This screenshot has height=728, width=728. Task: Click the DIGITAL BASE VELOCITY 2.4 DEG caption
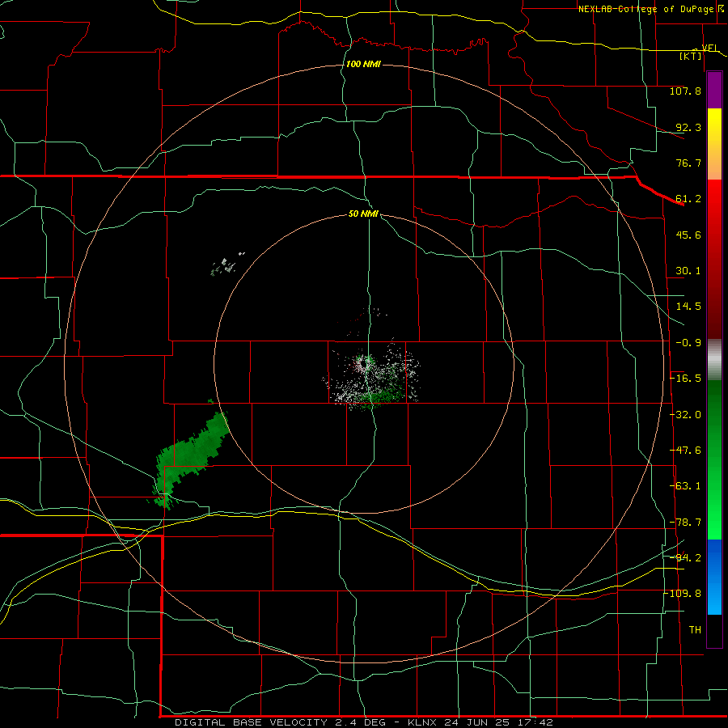[284, 722]
